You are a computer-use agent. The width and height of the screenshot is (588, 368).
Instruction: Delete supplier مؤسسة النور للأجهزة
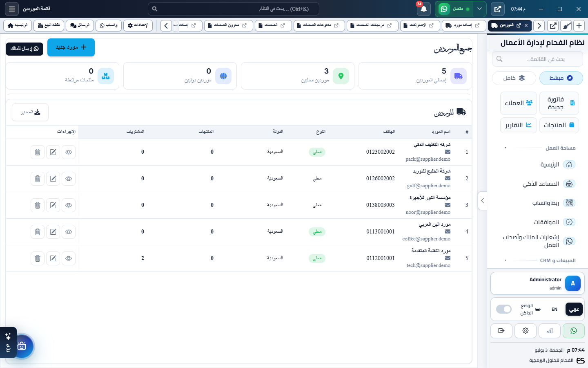click(x=38, y=205)
